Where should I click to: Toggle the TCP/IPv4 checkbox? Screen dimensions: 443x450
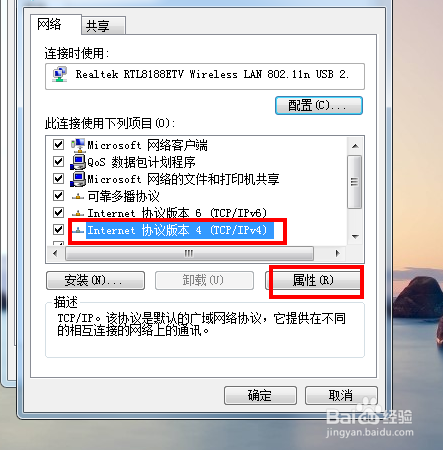pos(59,229)
